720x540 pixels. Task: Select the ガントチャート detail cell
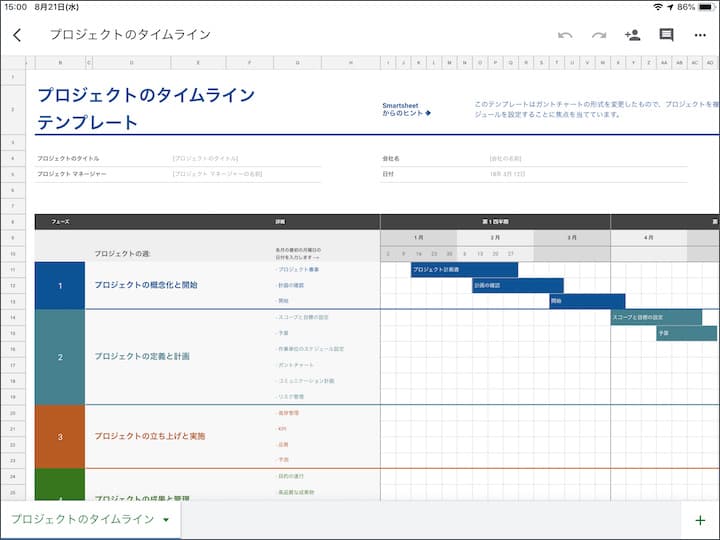(295, 365)
